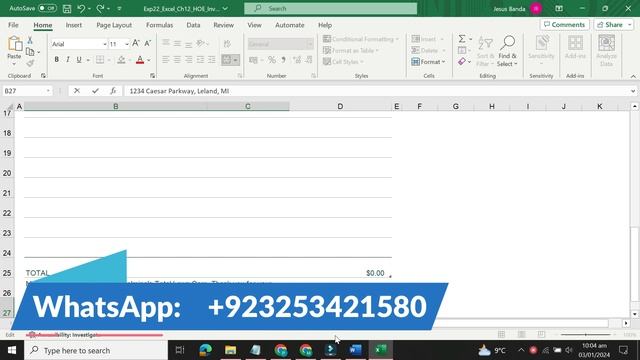Click the Cut scissors icon
This screenshot has height=360, width=640.
click(x=30, y=40)
